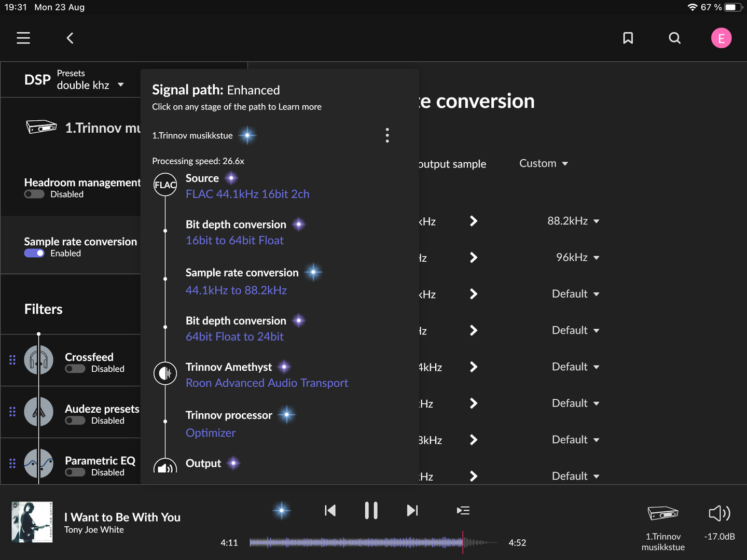Click the Roon Advanced Audio Transport link

point(267,383)
